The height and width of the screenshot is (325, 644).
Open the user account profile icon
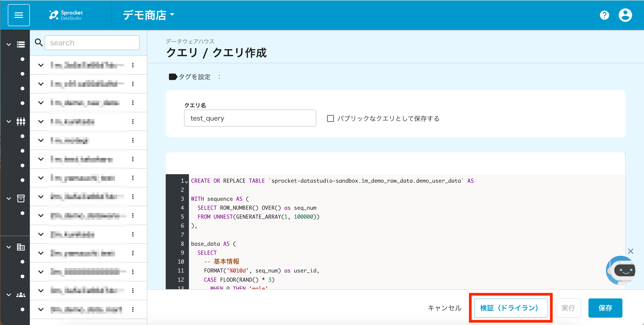(x=625, y=15)
